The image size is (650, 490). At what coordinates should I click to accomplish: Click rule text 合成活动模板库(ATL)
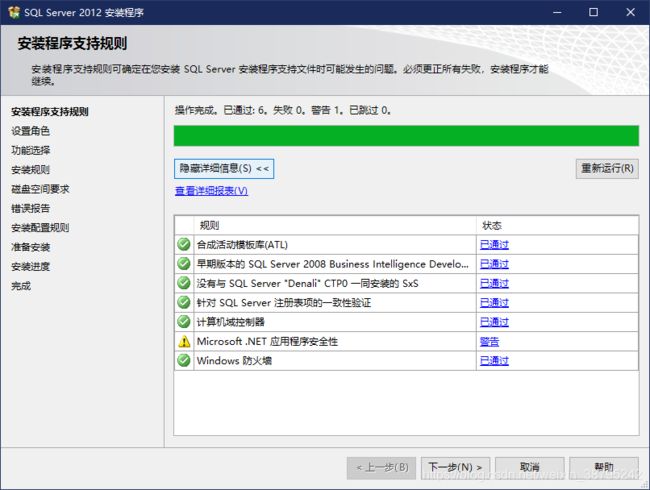(x=242, y=245)
